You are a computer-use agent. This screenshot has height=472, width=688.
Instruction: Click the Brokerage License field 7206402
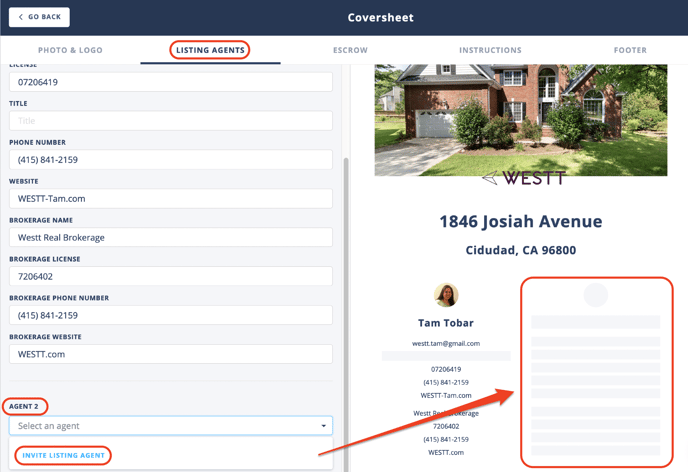point(171,276)
